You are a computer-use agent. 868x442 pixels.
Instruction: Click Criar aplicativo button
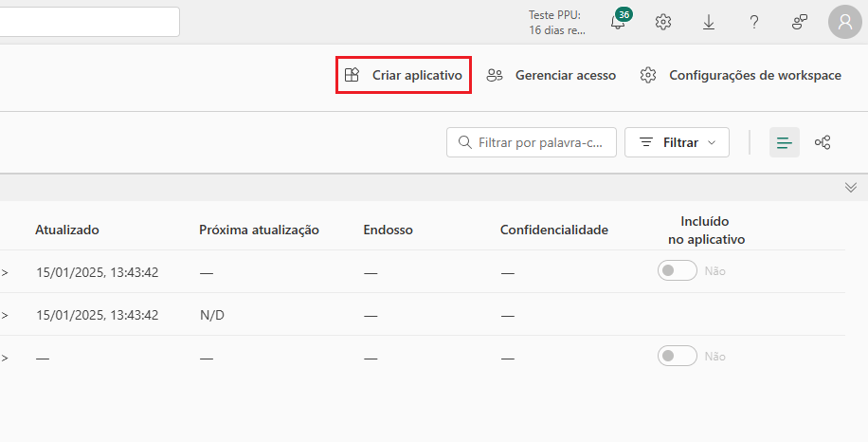(x=404, y=75)
